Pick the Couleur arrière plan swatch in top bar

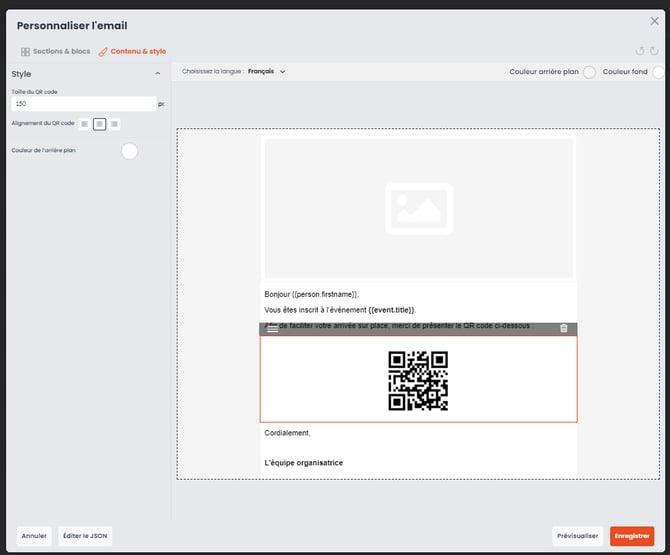point(589,72)
